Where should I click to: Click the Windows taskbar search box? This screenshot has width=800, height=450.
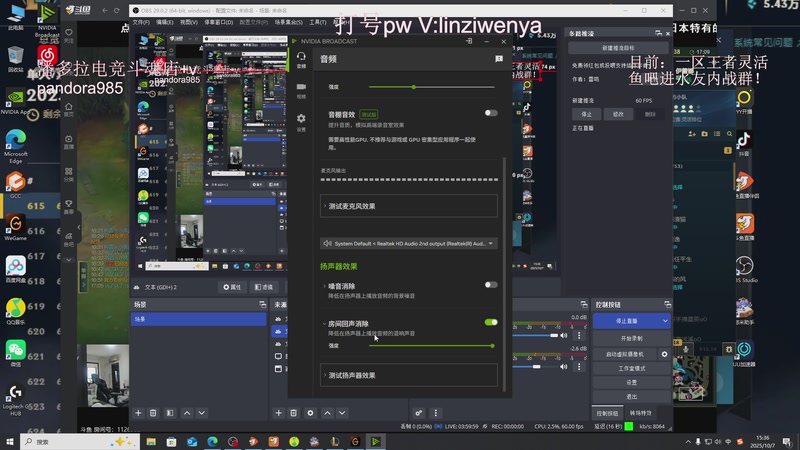(80, 441)
